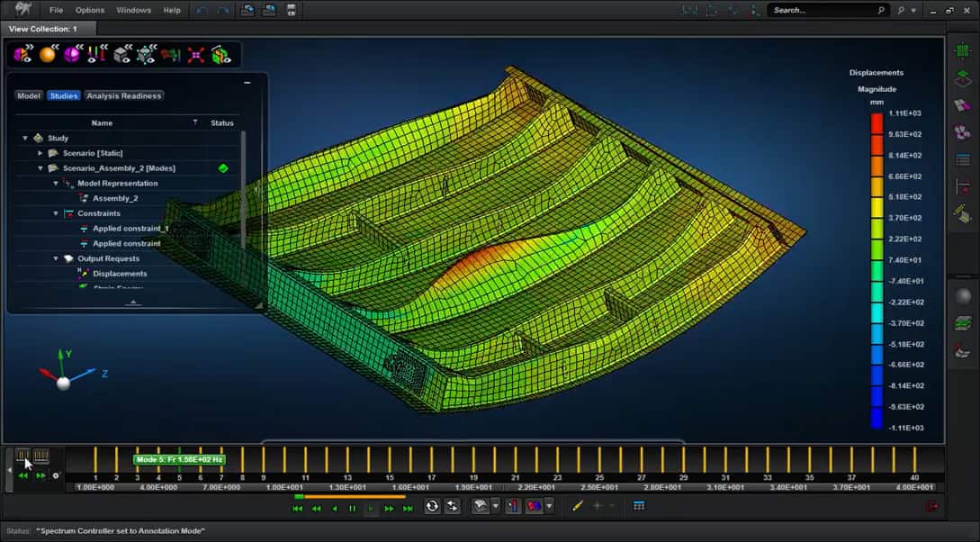Viewport: 980px width, 542px height.
Task: Click the pencil annotation icon in bottom toolbar
Action: click(x=578, y=506)
